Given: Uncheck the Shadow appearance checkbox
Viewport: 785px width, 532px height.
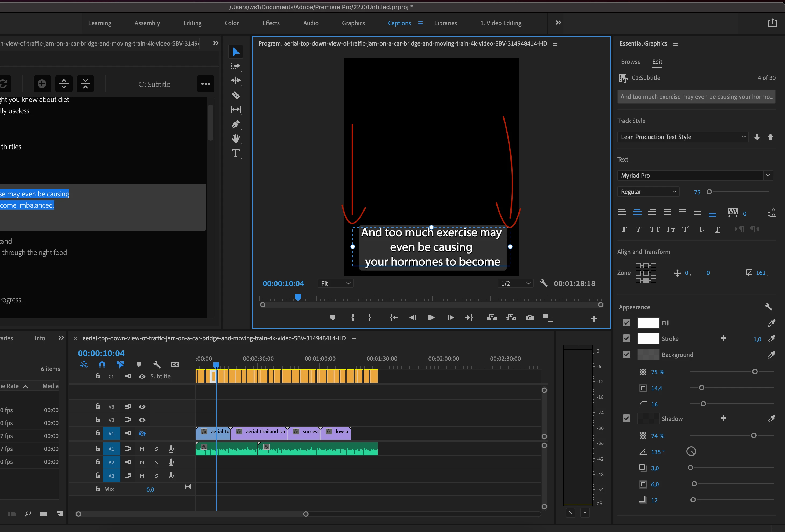Looking at the screenshot, I should (626, 418).
